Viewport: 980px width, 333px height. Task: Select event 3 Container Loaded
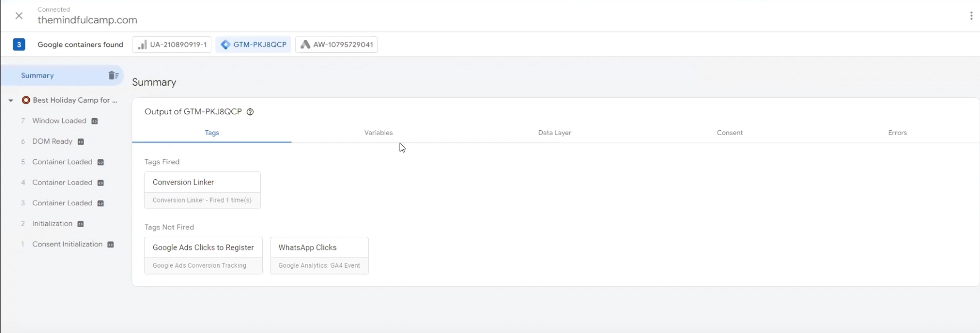tap(62, 203)
